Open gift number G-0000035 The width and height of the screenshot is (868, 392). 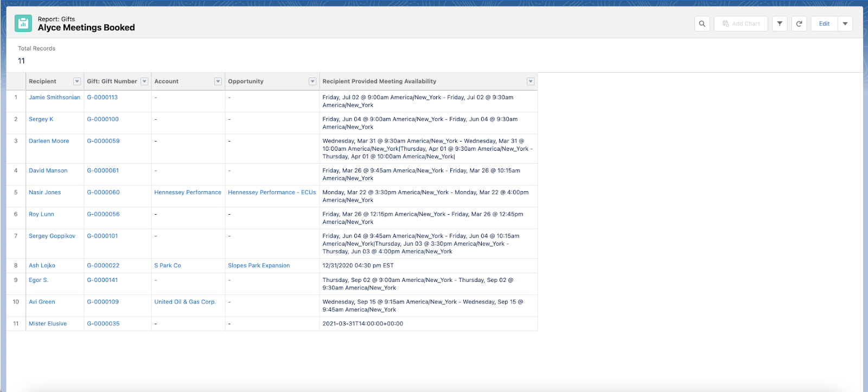click(104, 324)
